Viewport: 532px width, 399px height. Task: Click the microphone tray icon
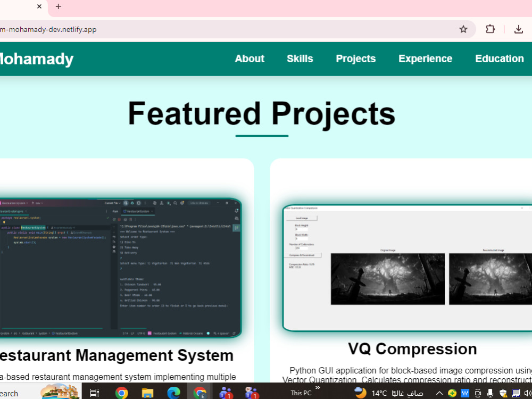[x=490, y=393]
